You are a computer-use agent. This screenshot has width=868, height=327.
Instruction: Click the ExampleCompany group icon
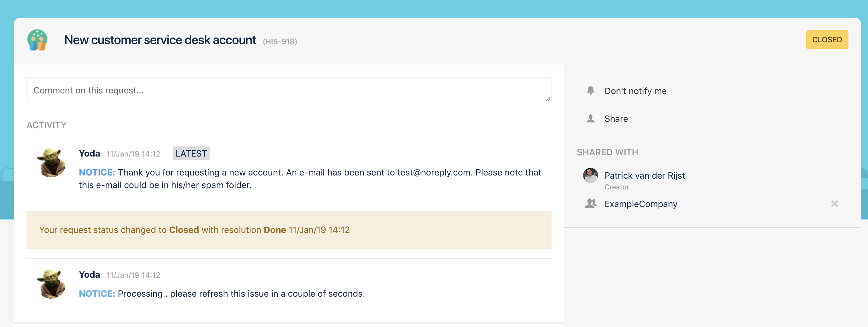tap(590, 204)
